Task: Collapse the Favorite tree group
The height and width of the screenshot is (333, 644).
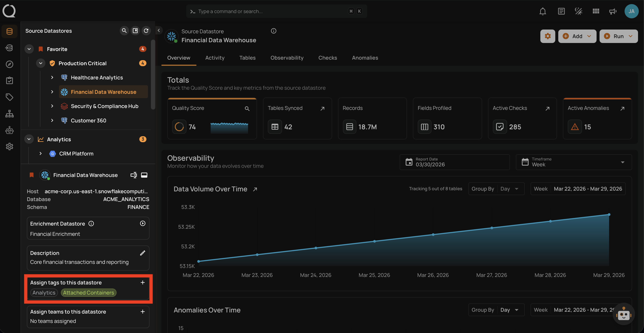Action: [29, 49]
